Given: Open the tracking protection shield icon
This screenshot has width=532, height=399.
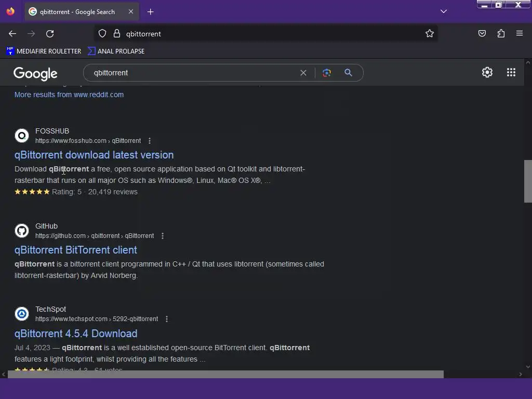Looking at the screenshot, I should [x=102, y=34].
